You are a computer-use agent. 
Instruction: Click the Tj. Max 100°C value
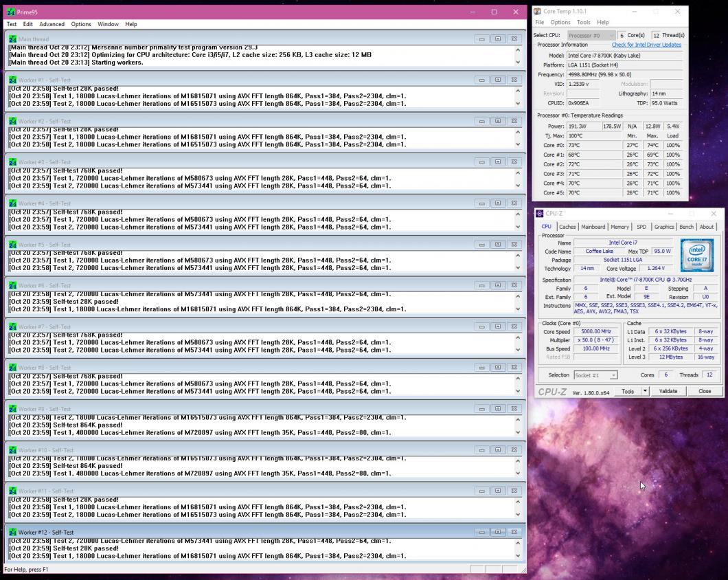594,135
